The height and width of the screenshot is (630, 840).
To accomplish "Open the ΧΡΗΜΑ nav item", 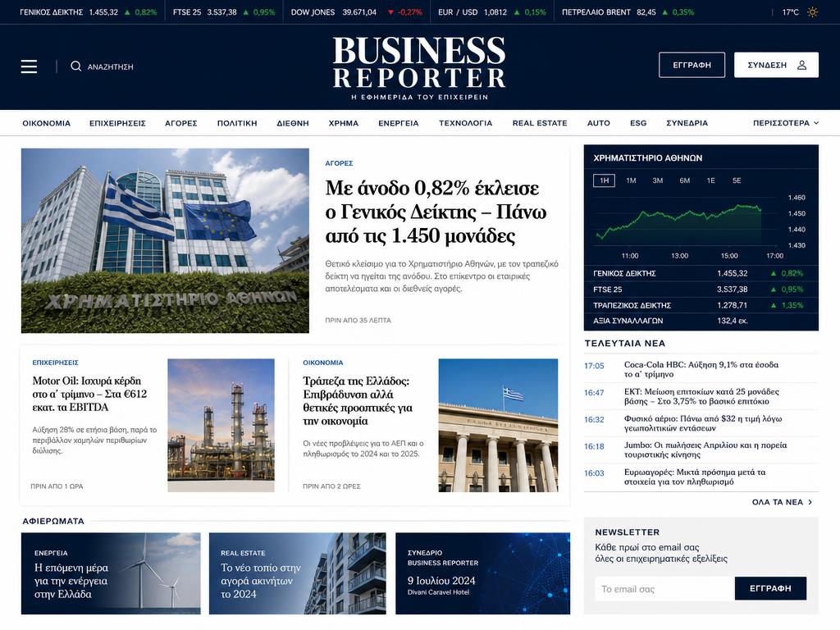I will (344, 123).
